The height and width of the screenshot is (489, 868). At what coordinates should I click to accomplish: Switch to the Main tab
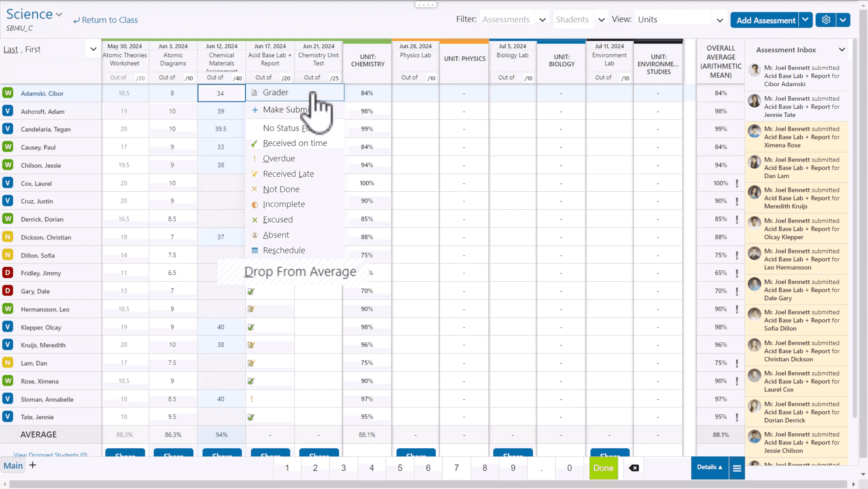[x=13, y=466]
